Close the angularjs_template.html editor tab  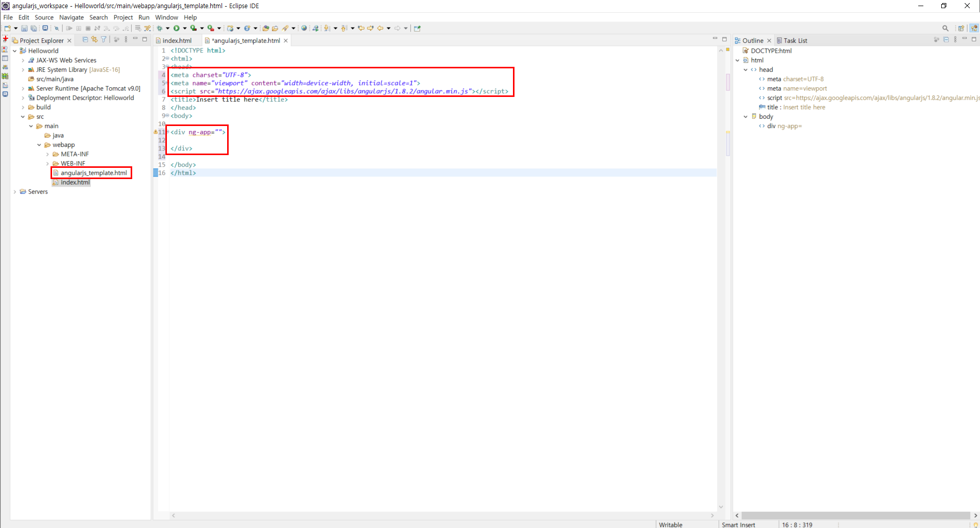point(286,41)
